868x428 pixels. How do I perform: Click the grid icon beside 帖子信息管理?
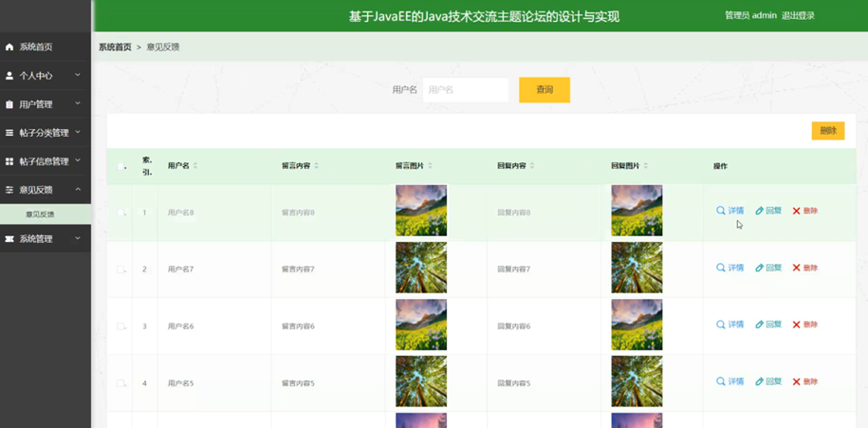pos(9,161)
